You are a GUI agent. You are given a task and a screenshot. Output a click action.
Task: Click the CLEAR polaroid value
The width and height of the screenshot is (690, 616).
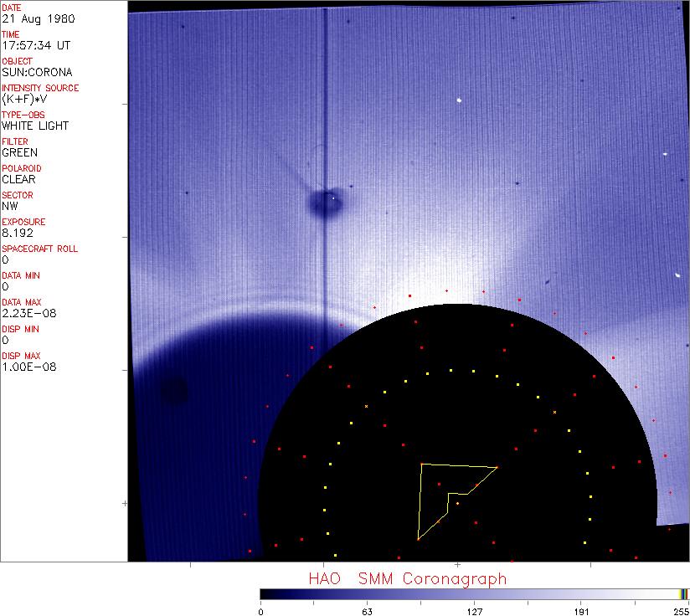coord(18,179)
